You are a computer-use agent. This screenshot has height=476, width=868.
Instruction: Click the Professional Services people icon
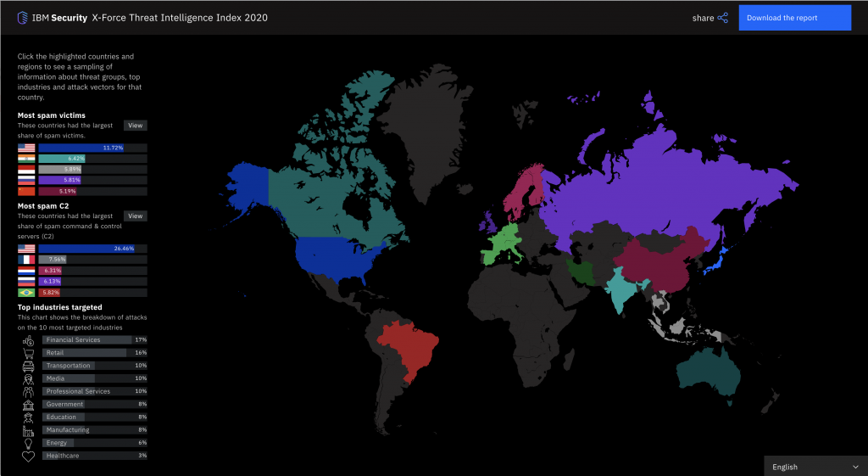point(28,392)
